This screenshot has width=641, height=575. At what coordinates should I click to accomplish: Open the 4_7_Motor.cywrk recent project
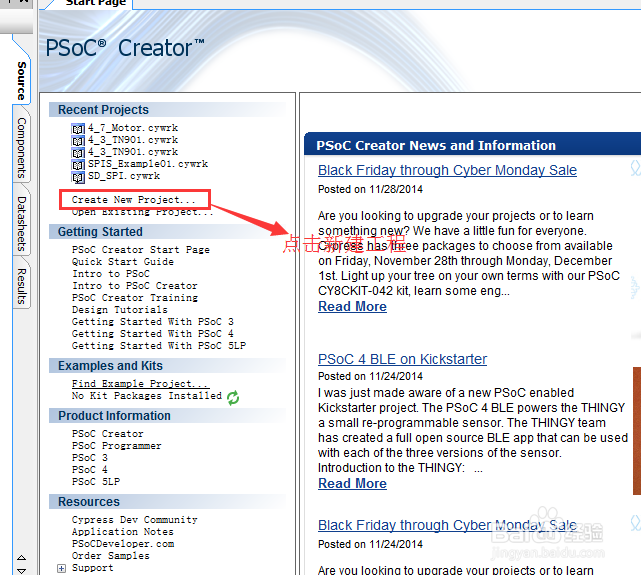[x=133, y=128]
